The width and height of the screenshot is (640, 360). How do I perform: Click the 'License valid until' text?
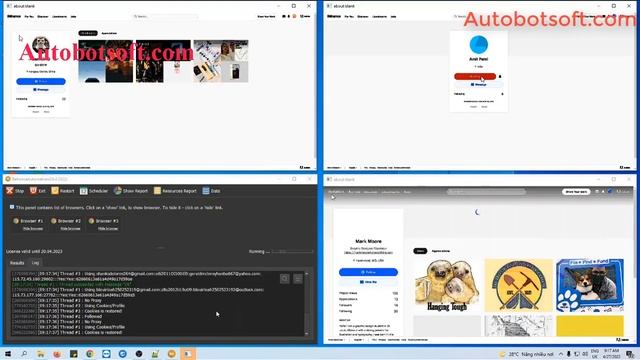tap(34, 251)
